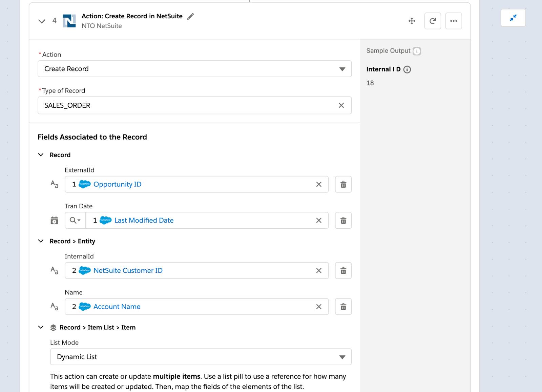Click the text type icon beside InternalId
Viewport: 542px width, 392px height.
(x=54, y=270)
